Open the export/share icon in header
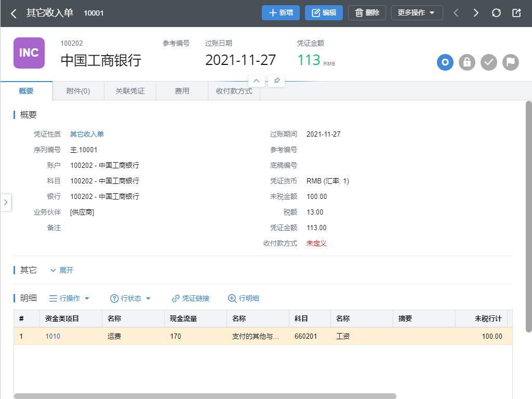 [x=516, y=13]
